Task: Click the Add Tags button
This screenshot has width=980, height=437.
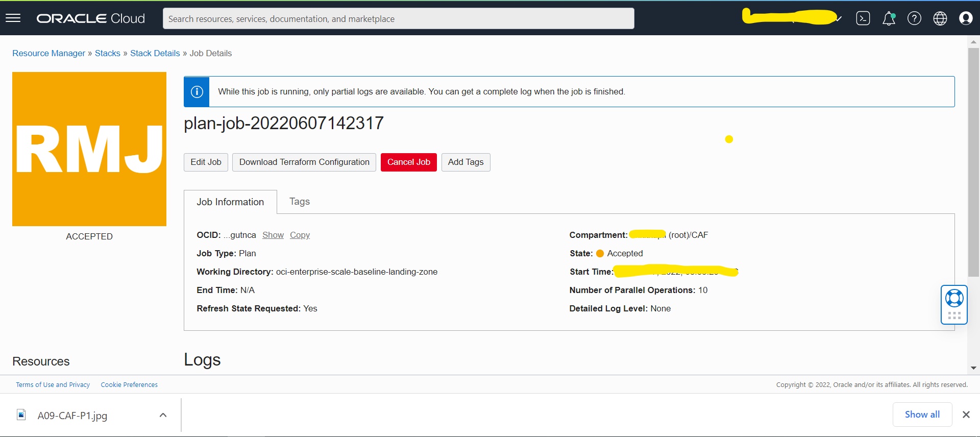Action: pyautogui.click(x=465, y=162)
